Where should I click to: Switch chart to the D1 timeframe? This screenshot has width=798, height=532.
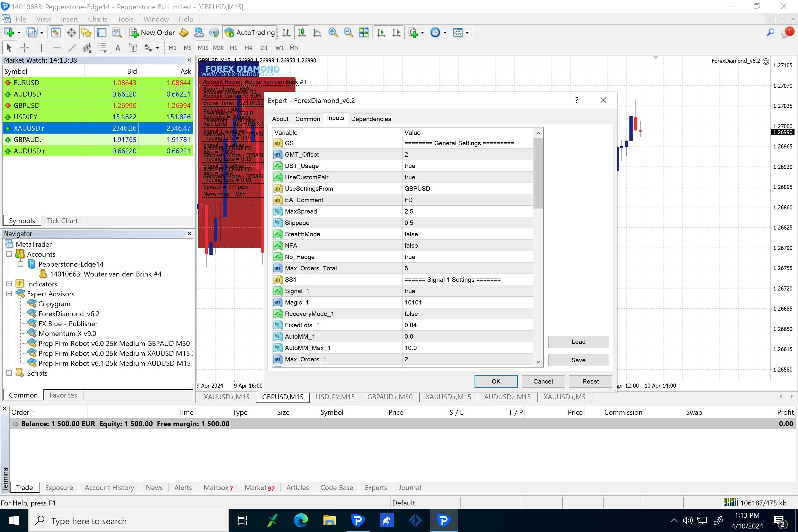[x=264, y=48]
